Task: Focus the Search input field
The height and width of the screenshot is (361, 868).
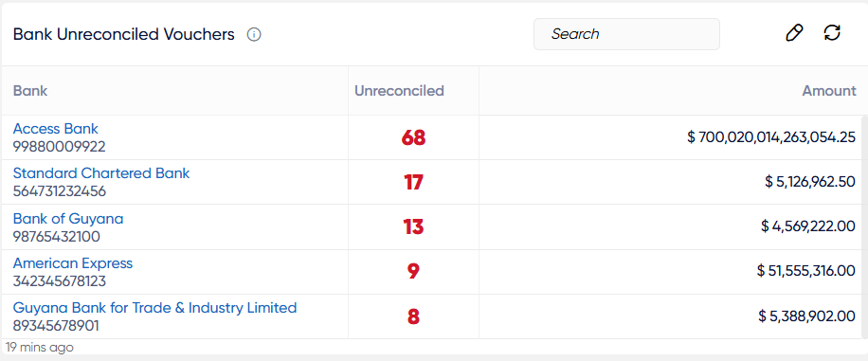Action: point(626,34)
